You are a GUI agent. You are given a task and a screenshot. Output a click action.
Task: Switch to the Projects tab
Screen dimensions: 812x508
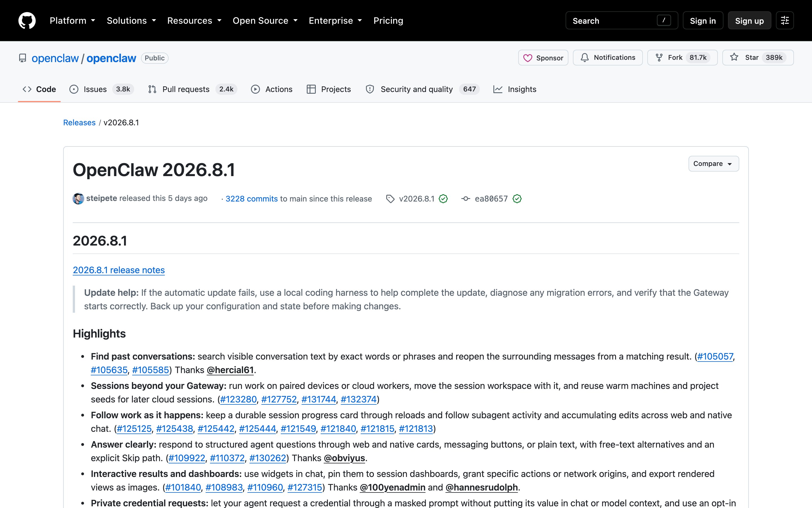tap(329, 89)
